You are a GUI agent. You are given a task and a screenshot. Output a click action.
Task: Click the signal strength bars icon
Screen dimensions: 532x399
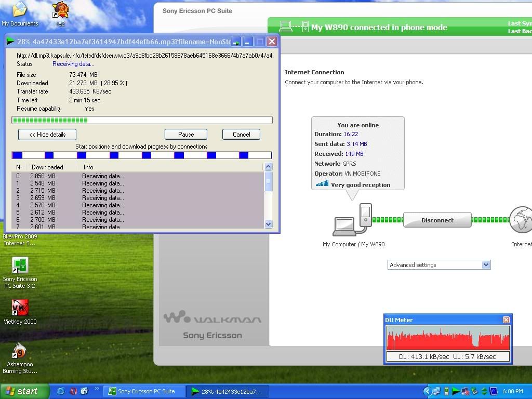coord(322,183)
